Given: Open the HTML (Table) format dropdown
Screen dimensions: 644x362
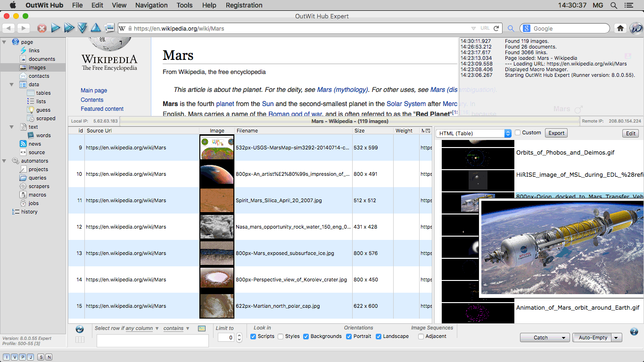Looking at the screenshot, I should 473,133.
